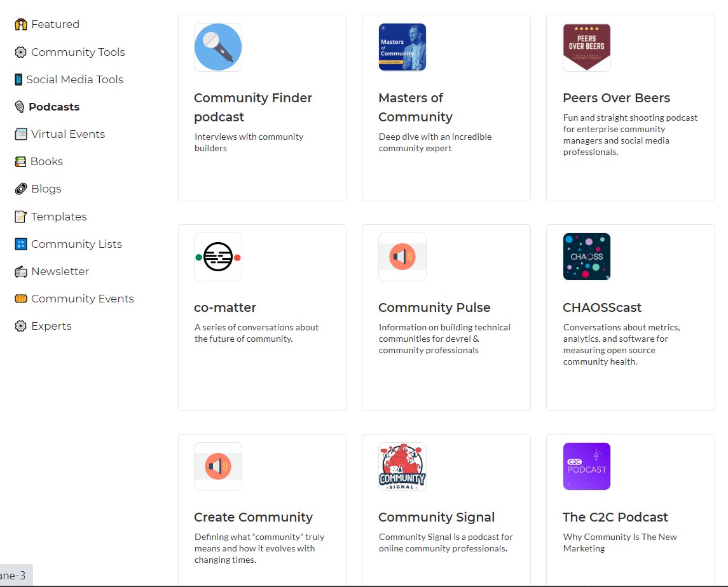This screenshot has width=728, height=587.
Task: Click the Social Media Tools phone icon
Action: (x=20, y=79)
